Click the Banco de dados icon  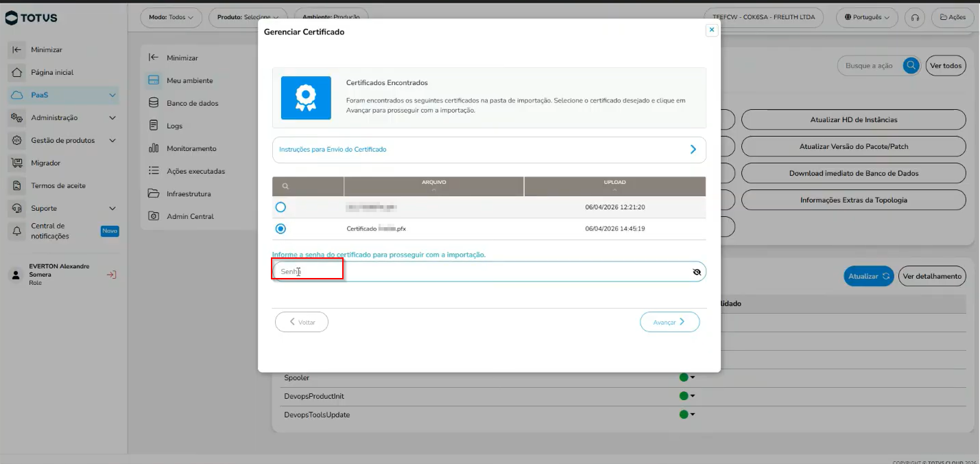point(154,103)
